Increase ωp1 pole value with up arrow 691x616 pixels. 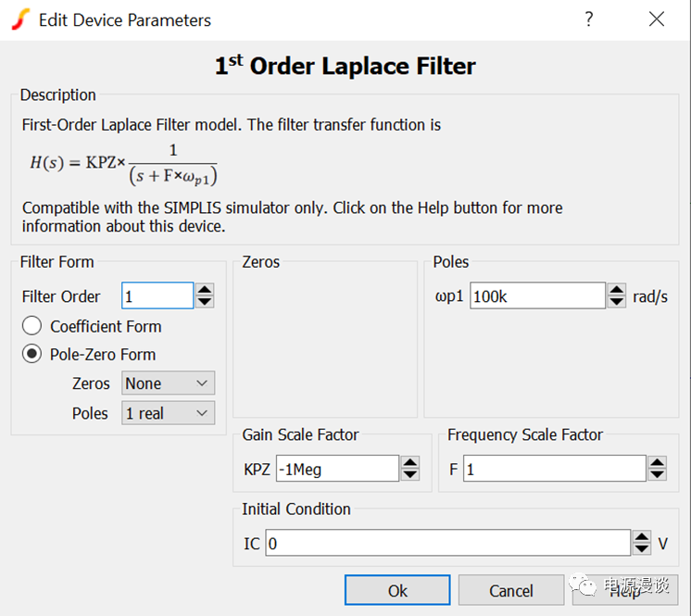617,290
